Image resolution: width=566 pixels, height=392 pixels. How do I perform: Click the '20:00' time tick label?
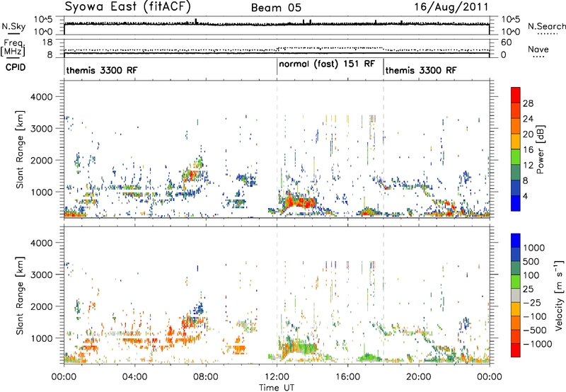(419, 377)
